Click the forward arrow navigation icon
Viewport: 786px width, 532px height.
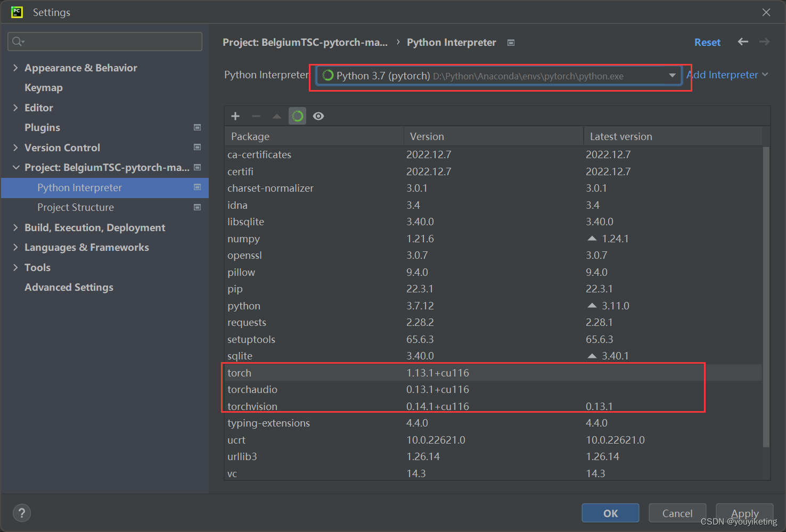pyautogui.click(x=765, y=42)
